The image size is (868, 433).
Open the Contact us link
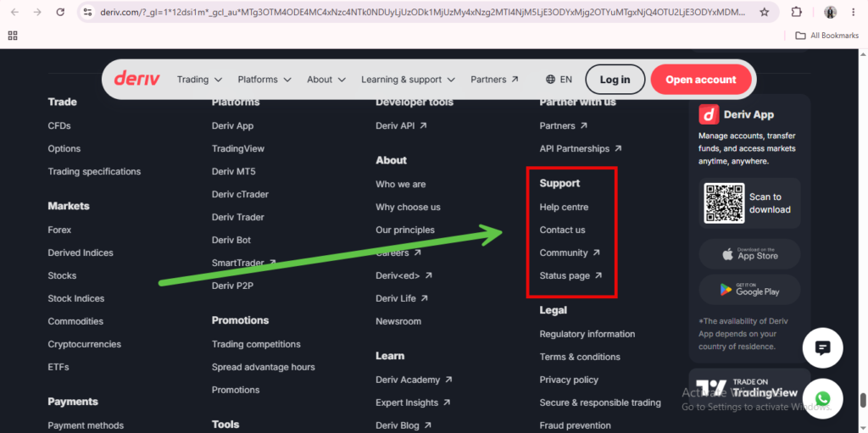pos(563,230)
